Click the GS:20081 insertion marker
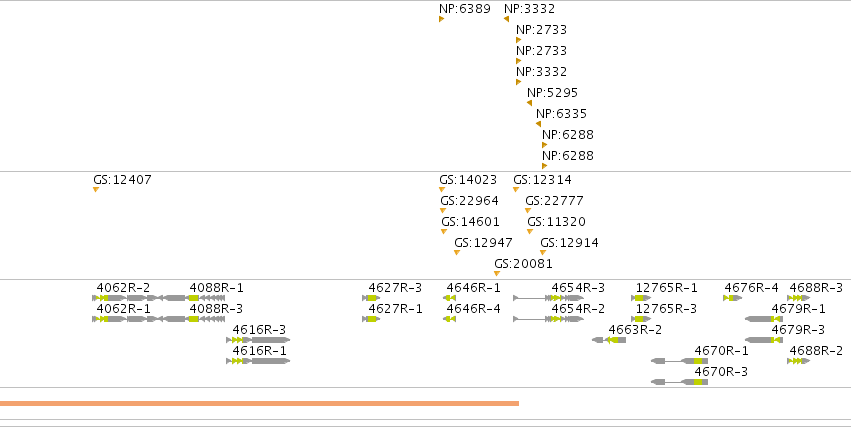851x427 pixels. 497,273
